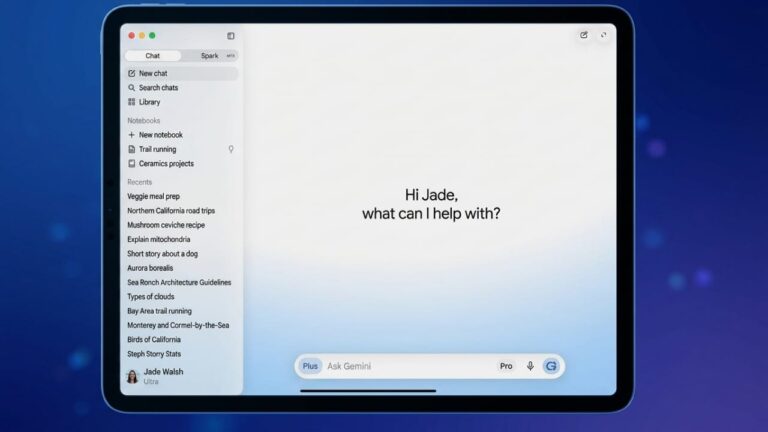Image resolution: width=768 pixels, height=432 pixels.
Task: Click the microphone icon in prompt bar
Action: [530, 366]
